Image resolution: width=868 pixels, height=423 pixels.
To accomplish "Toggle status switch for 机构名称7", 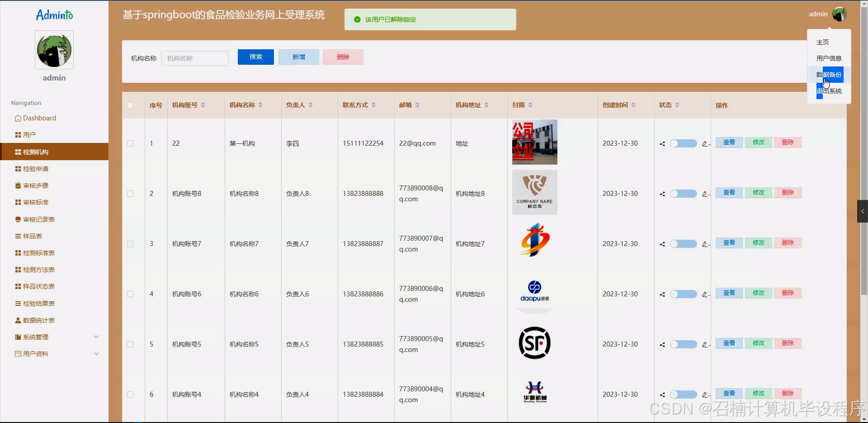I will pyautogui.click(x=684, y=244).
